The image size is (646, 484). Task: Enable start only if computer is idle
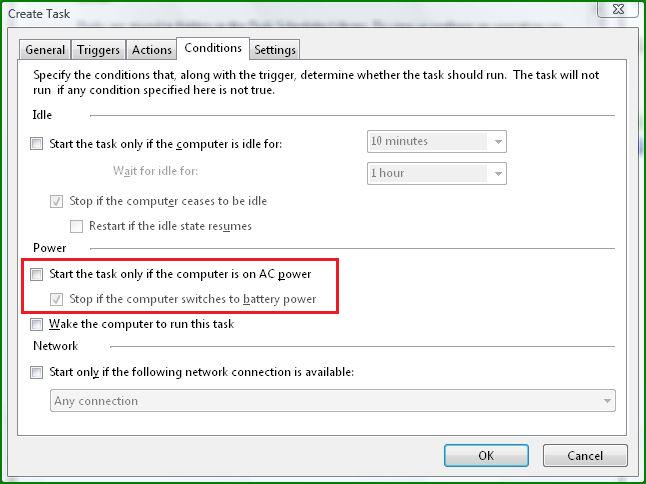pyautogui.click(x=37, y=144)
